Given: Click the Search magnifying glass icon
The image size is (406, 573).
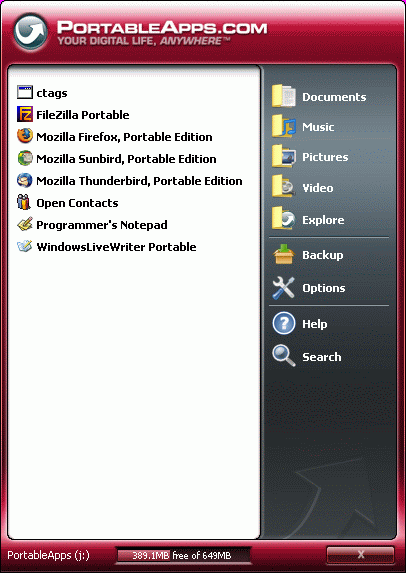Looking at the screenshot, I should coord(284,356).
